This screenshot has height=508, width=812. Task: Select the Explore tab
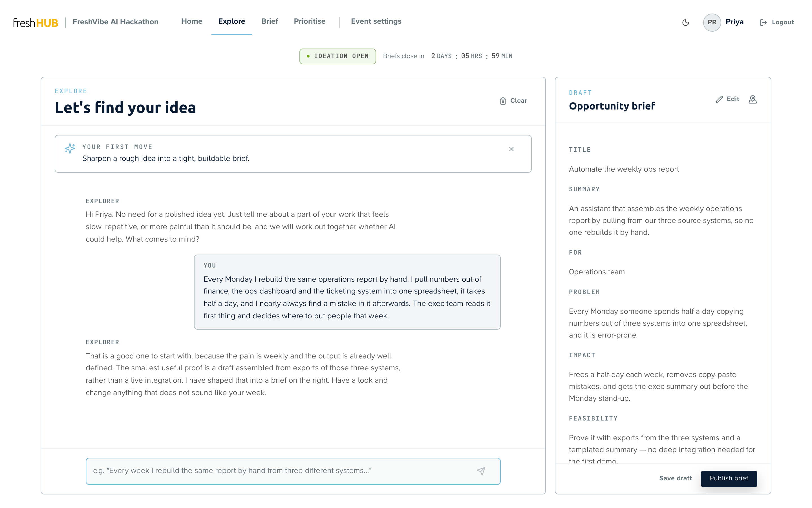231,21
